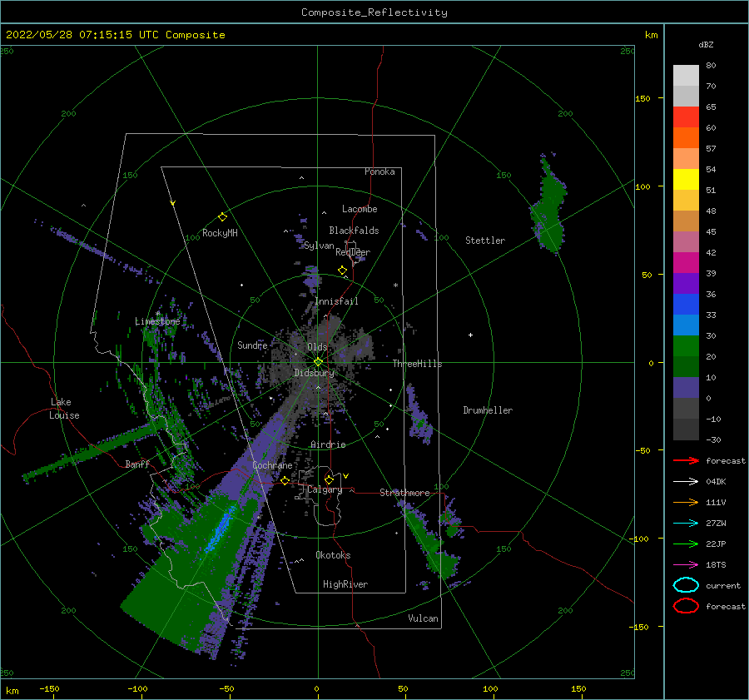This screenshot has width=749, height=700.
Task: Click the bright green 30–20 dBZ swatch
Action: [x=686, y=345]
